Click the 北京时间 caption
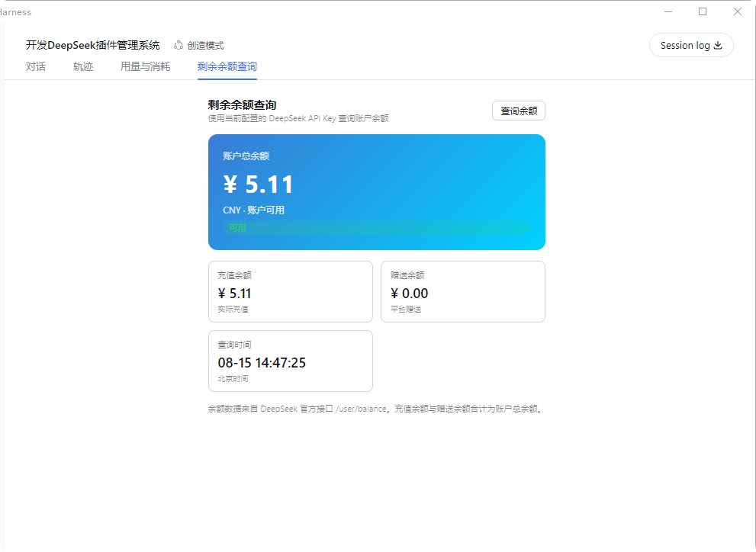This screenshot has width=756, height=552. click(x=233, y=379)
